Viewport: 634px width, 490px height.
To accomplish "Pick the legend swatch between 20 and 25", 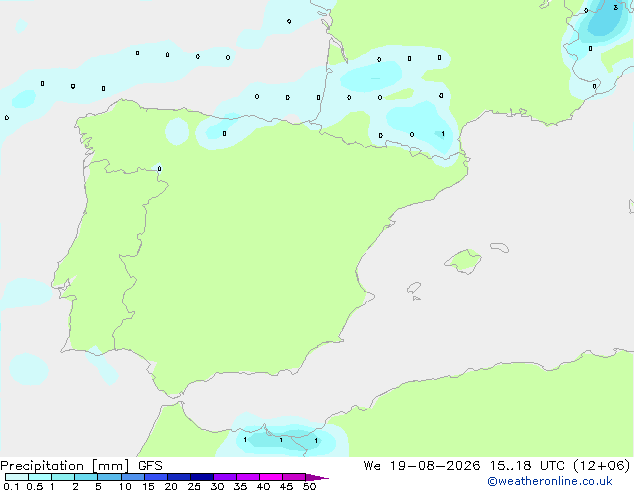I will point(178,477).
